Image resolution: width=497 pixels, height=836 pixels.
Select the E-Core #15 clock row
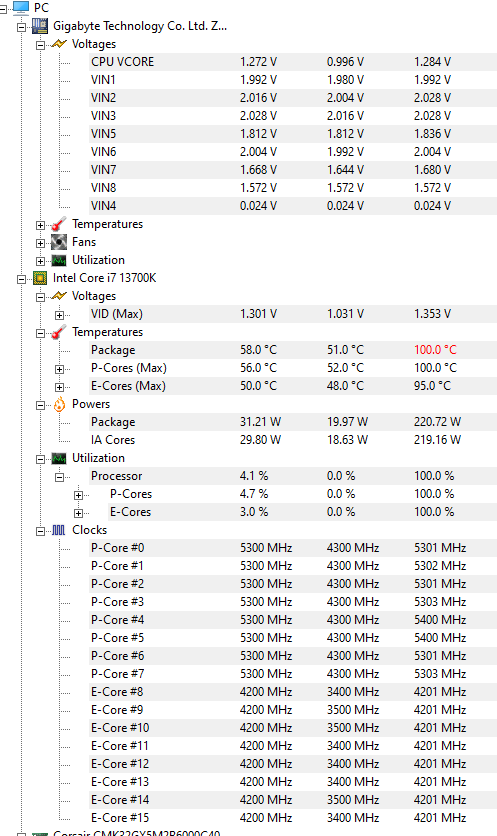[293, 818]
